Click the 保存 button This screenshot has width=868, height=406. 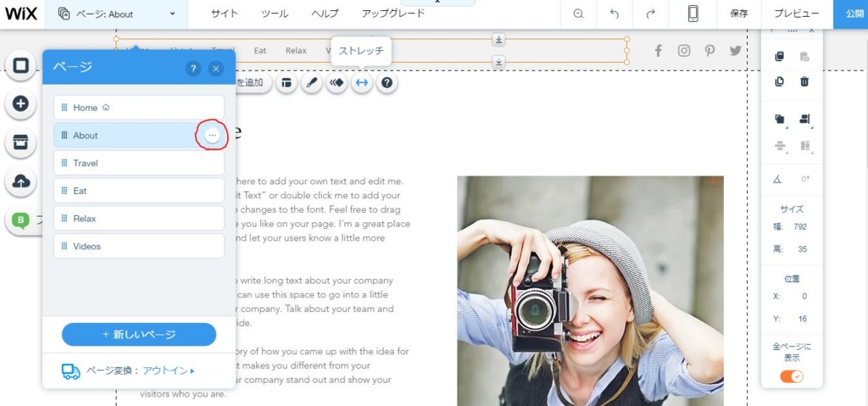coord(738,14)
